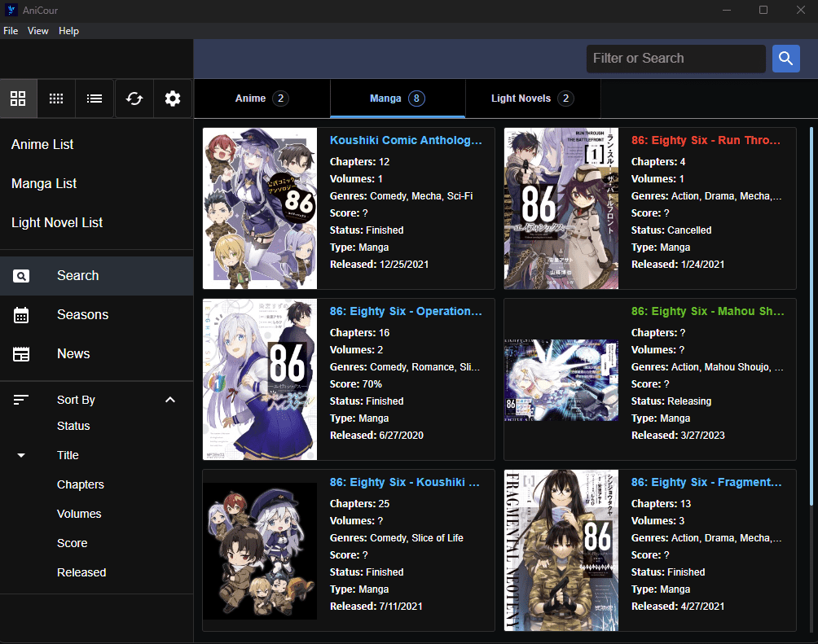The image size is (818, 644).
Task: Switch to compact grid view icon
Action: (x=56, y=99)
